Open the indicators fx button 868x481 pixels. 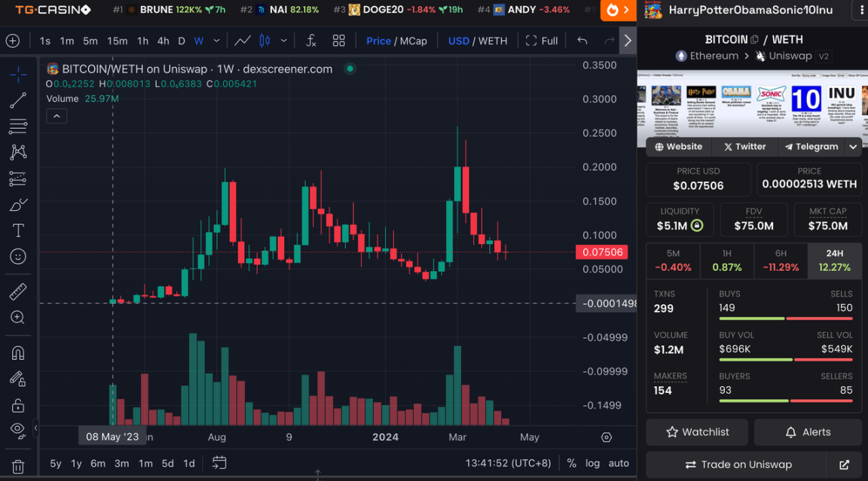[x=311, y=41]
